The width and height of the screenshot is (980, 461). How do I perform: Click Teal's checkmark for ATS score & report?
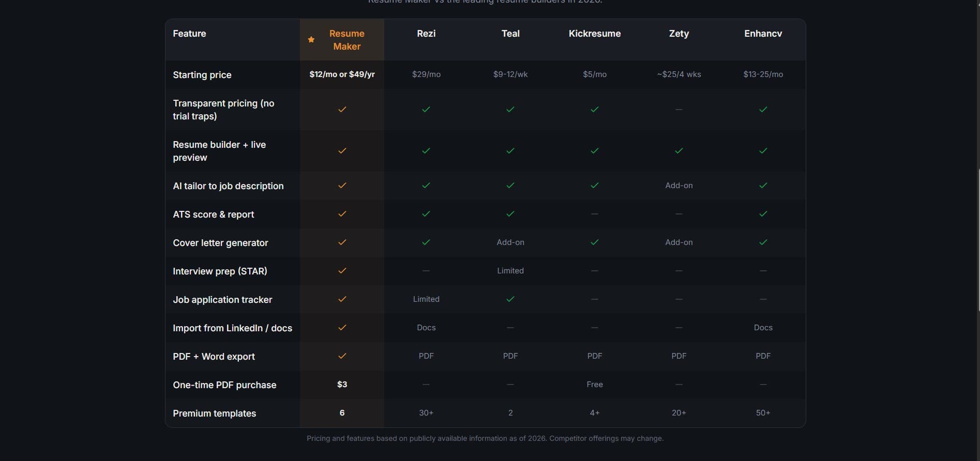pos(510,214)
